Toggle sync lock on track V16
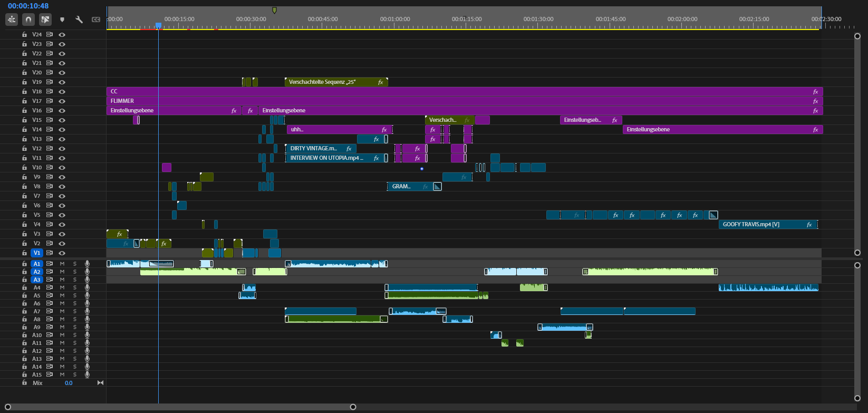Image resolution: width=868 pixels, height=413 pixels. (50, 110)
